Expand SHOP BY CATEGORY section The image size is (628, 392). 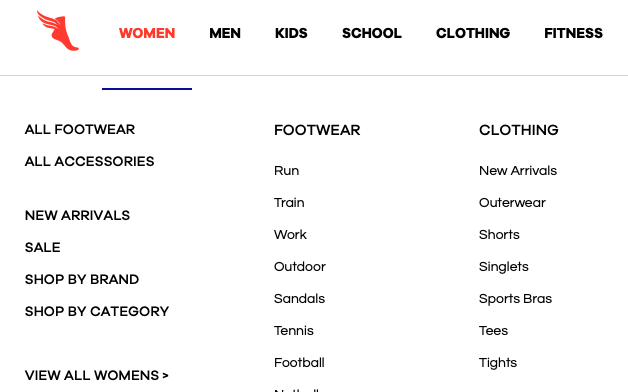97,312
